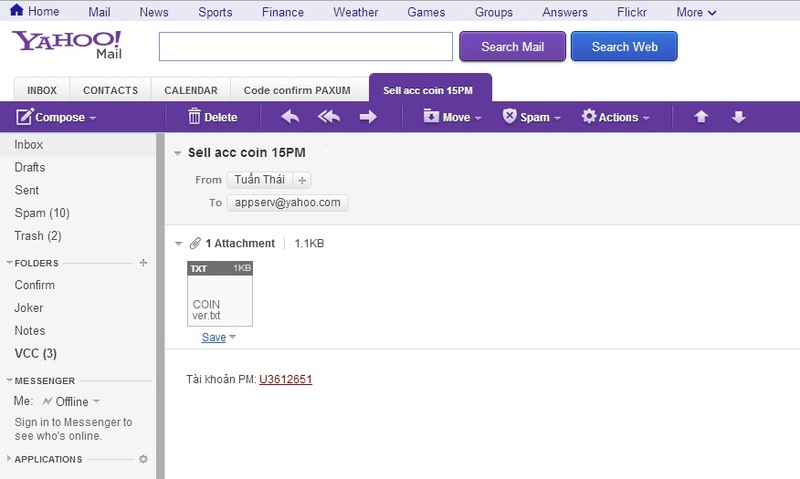This screenshot has height=479, width=800.
Task: Open the Compose dropdown arrow
Action: click(x=92, y=118)
